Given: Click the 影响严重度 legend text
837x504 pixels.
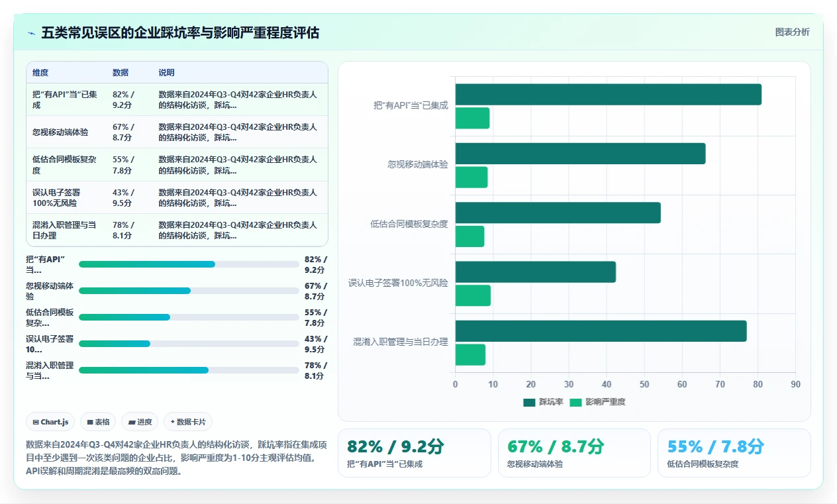Looking at the screenshot, I should coord(605,402).
